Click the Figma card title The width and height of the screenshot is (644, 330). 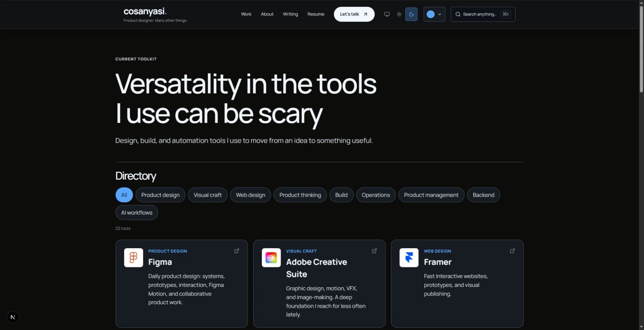click(160, 262)
